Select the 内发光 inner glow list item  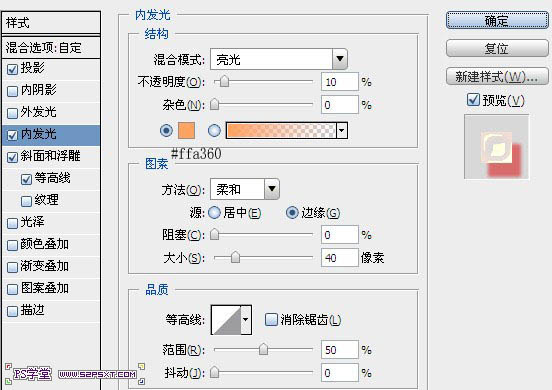coord(51,135)
